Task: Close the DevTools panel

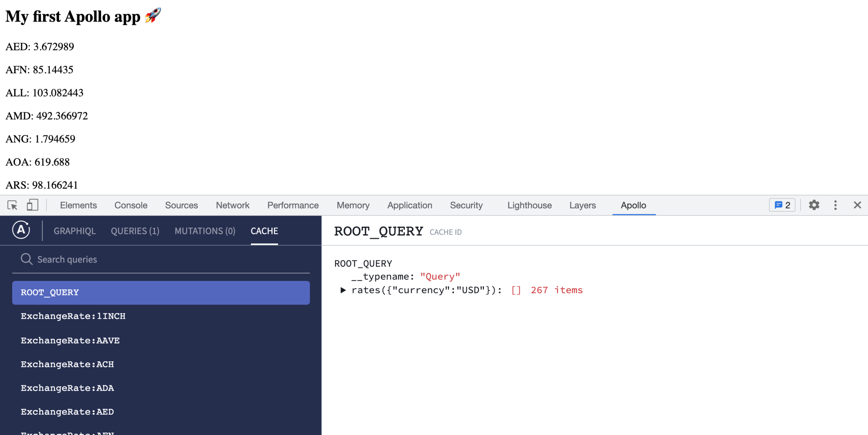Action: [857, 205]
